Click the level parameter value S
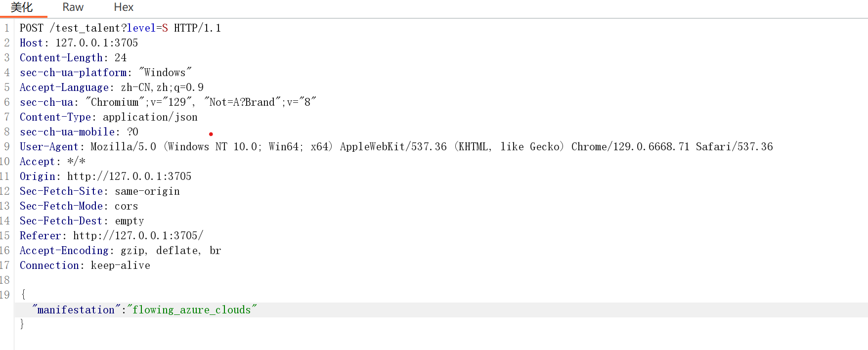The height and width of the screenshot is (350, 868). (165, 28)
